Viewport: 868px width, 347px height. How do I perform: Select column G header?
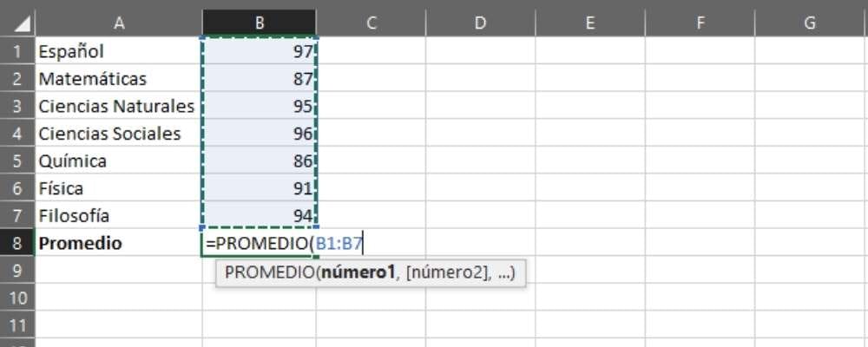[x=809, y=23]
